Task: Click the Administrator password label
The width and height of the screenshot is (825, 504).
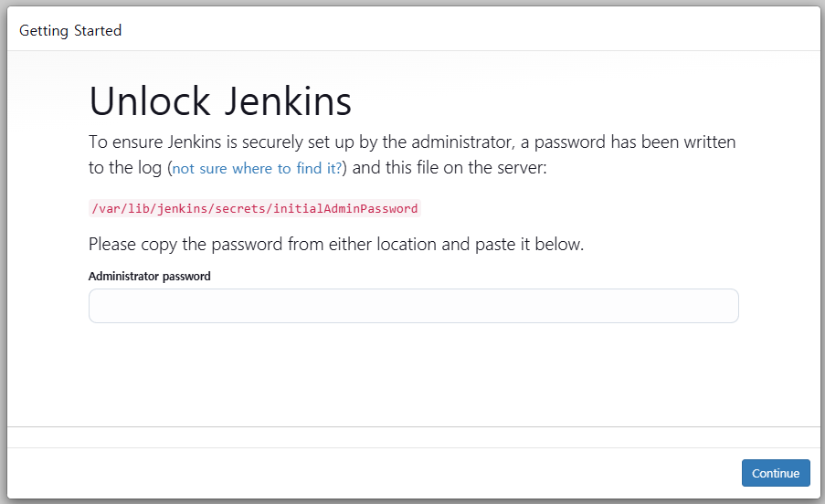Action: (x=150, y=277)
